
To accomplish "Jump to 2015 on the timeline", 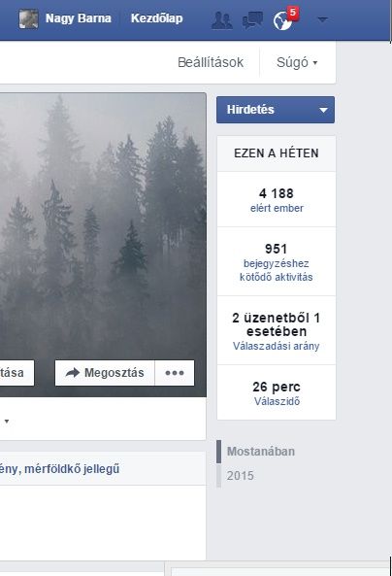I will pos(240,476).
